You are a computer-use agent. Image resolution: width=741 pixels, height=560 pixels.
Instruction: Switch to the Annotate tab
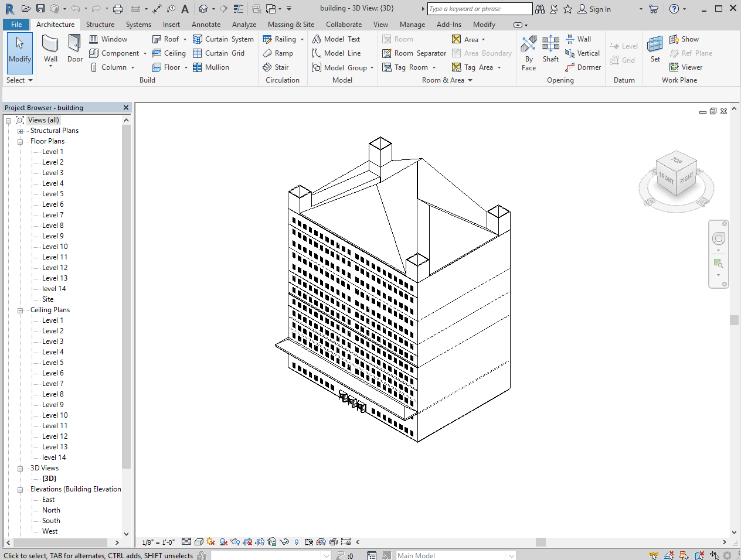[x=206, y=25]
